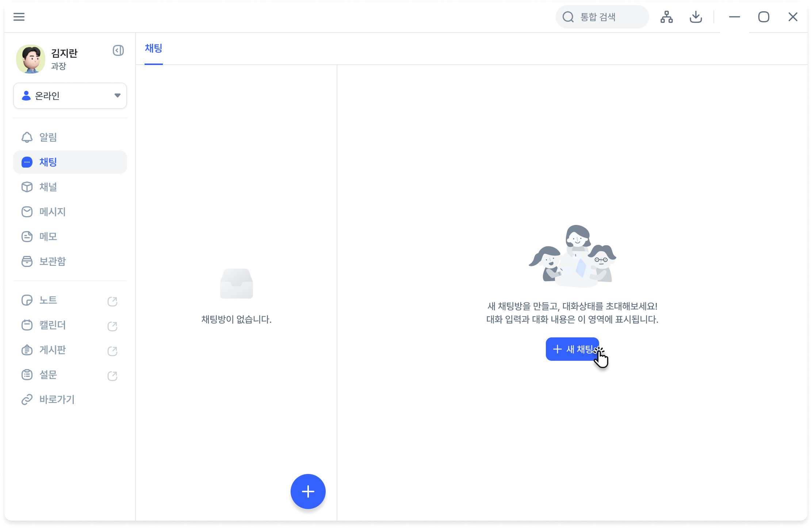Viewport: 812px width, 528px height.
Task: Open 보관함 archive in sidebar
Action: point(52,261)
